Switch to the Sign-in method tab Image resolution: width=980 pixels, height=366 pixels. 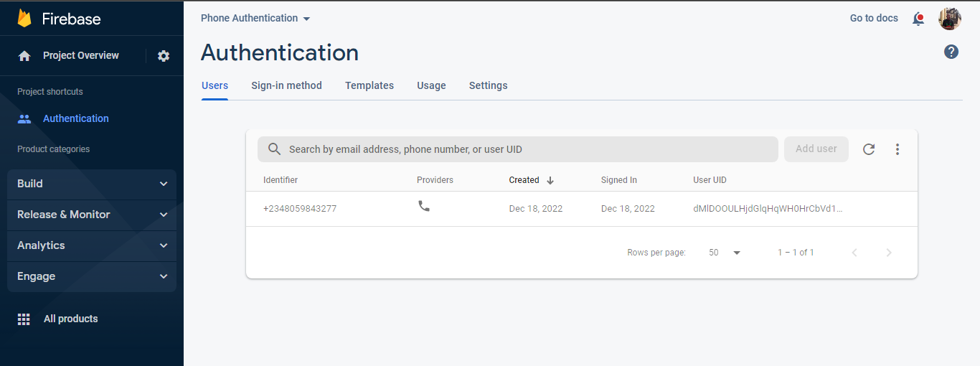286,85
